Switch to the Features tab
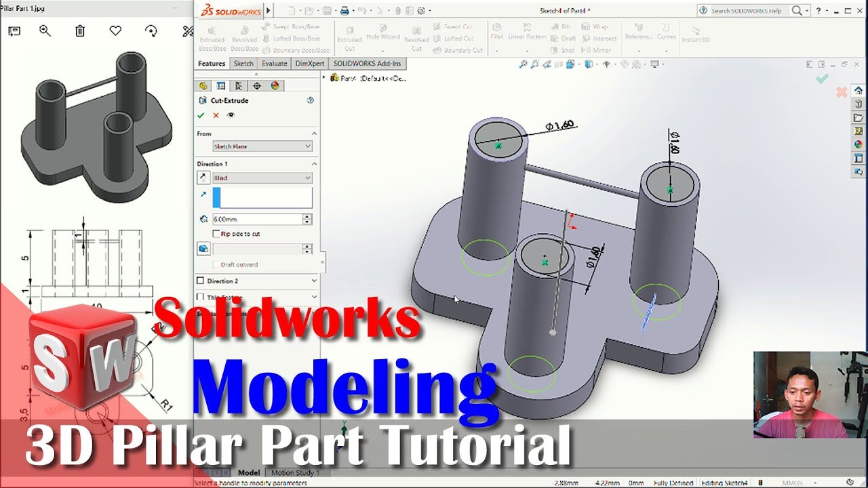868x488 pixels. (x=212, y=64)
